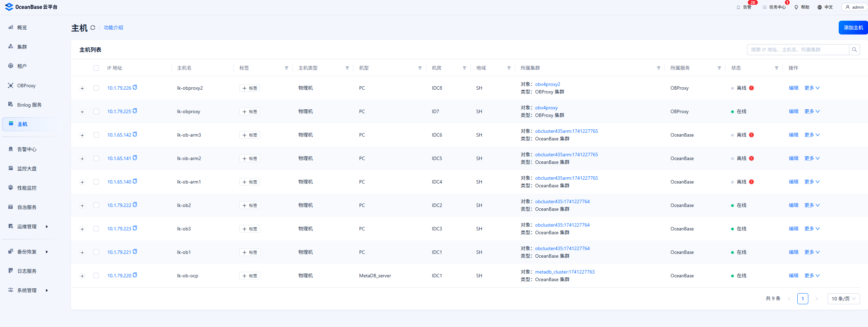
Task: Open the 告警 bell notification icon
Action: (x=738, y=7)
